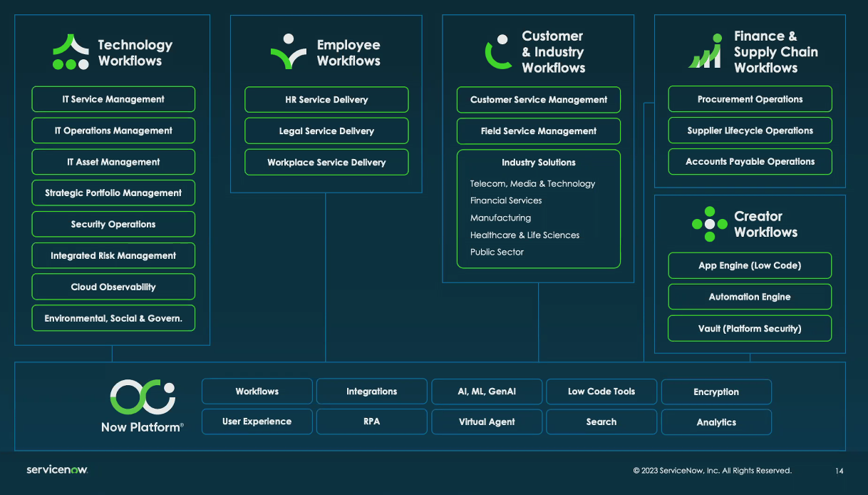Screen dimensions: 868x495
Task: Click the AI, ML, GenAI capability box
Action: pyautogui.click(x=486, y=391)
